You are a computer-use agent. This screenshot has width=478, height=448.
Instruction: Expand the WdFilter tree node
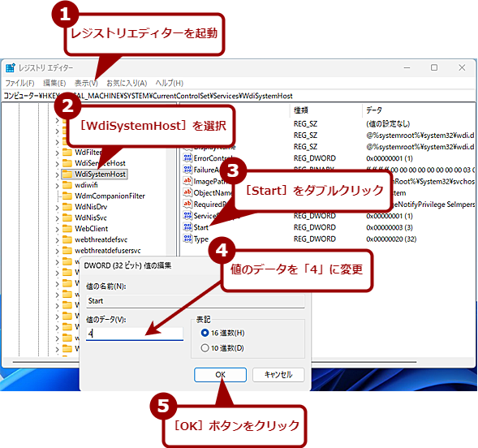coord(58,153)
